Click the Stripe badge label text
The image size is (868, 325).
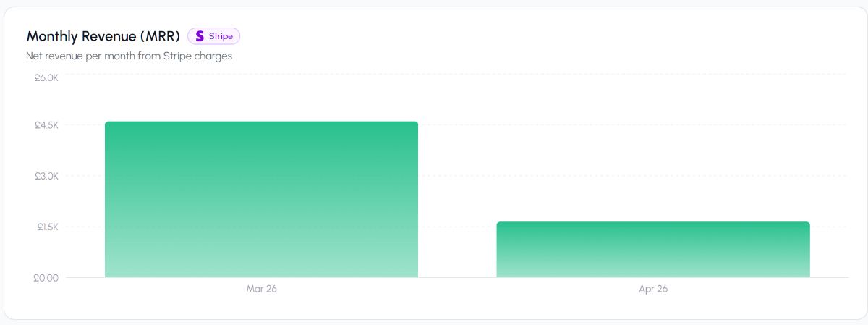[x=221, y=36]
